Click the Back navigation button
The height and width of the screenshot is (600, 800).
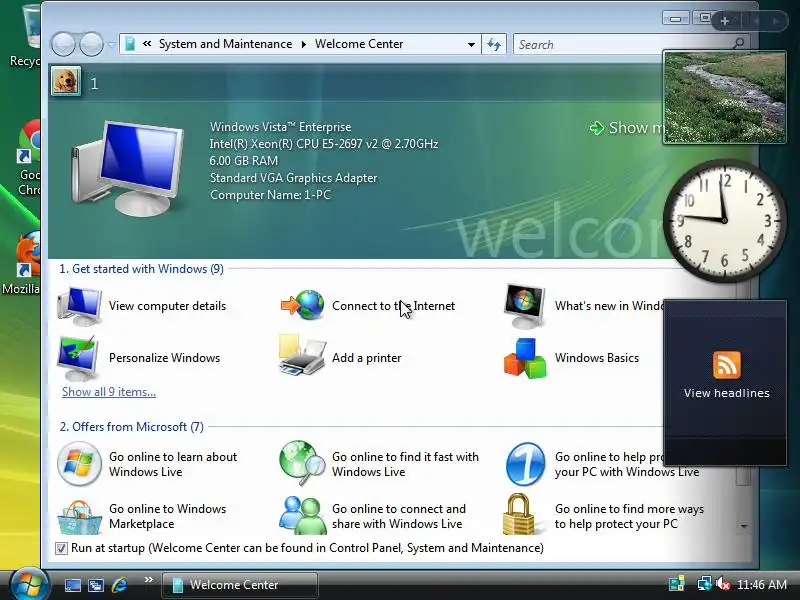tap(64, 44)
